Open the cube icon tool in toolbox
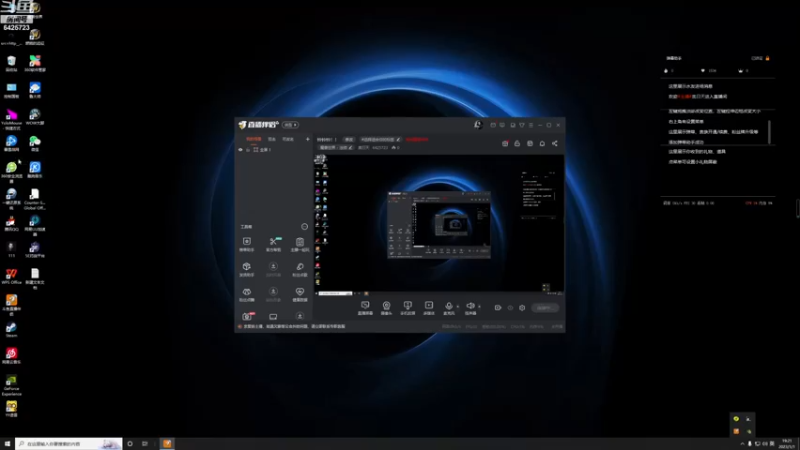This screenshot has width=800, height=450. tap(247, 269)
